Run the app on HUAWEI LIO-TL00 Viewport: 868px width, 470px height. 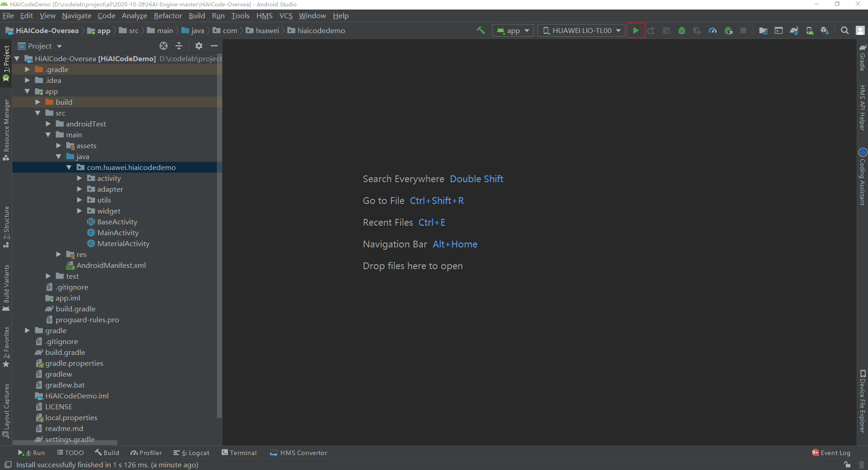tap(636, 30)
